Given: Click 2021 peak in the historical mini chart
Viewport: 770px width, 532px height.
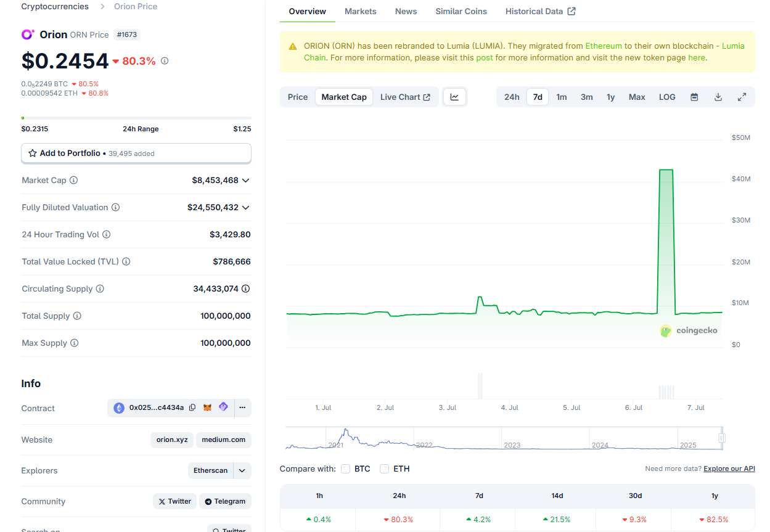Looking at the screenshot, I should 346,430.
